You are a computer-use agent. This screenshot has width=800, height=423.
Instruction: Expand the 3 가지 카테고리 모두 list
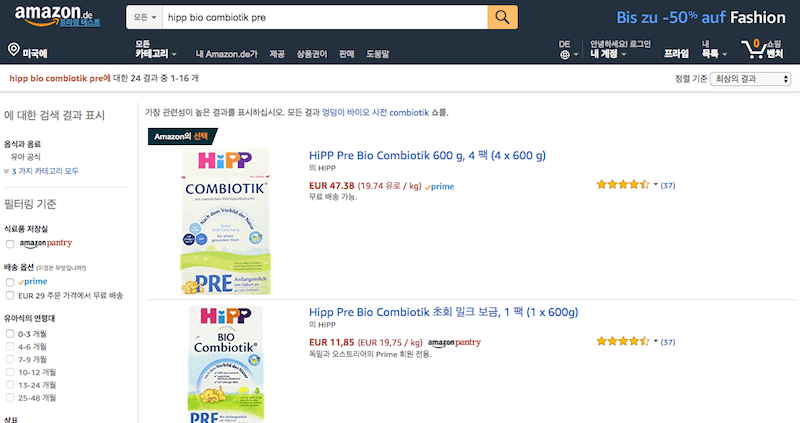tap(45, 171)
